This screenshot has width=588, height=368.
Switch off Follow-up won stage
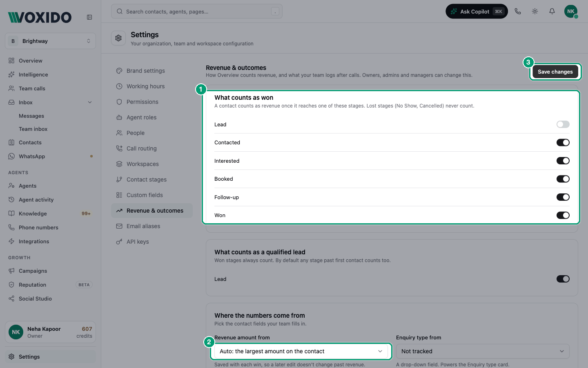[563, 197]
